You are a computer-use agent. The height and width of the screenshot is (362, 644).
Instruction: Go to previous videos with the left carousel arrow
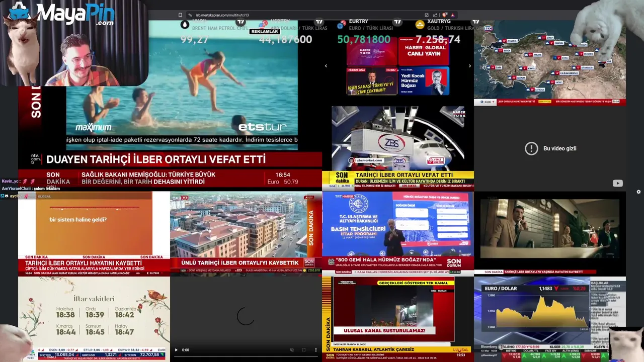tap(326, 66)
